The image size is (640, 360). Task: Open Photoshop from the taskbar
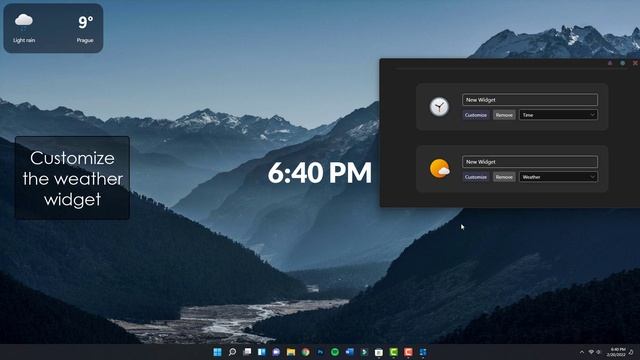[320, 352]
